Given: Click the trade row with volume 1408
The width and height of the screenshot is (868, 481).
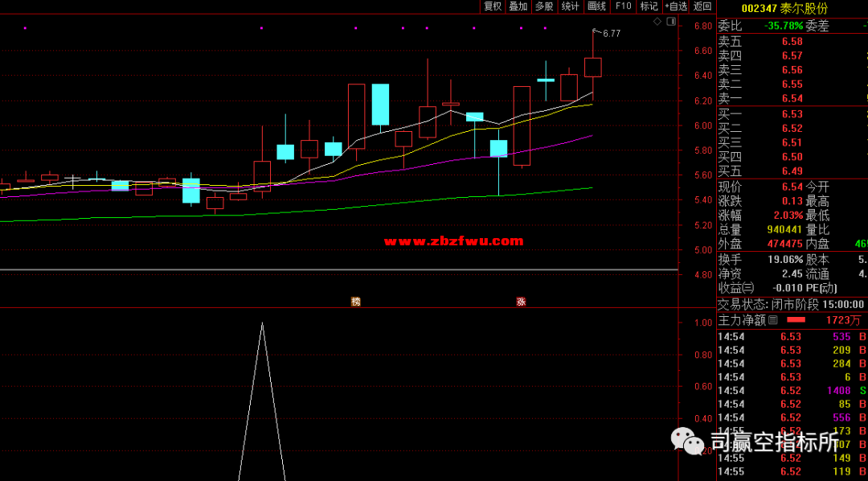Looking at the screenshot, I should tap(792, 391).
